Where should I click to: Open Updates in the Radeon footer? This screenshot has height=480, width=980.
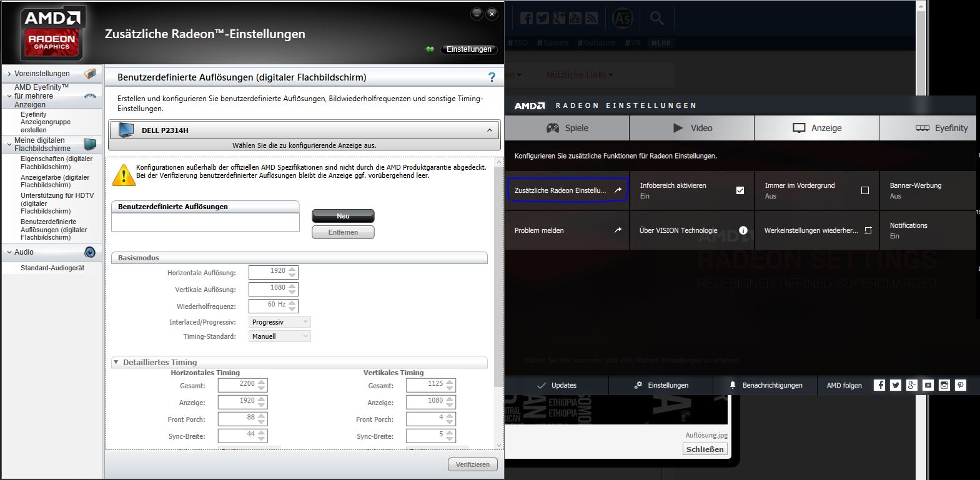[x=557, y=385]
